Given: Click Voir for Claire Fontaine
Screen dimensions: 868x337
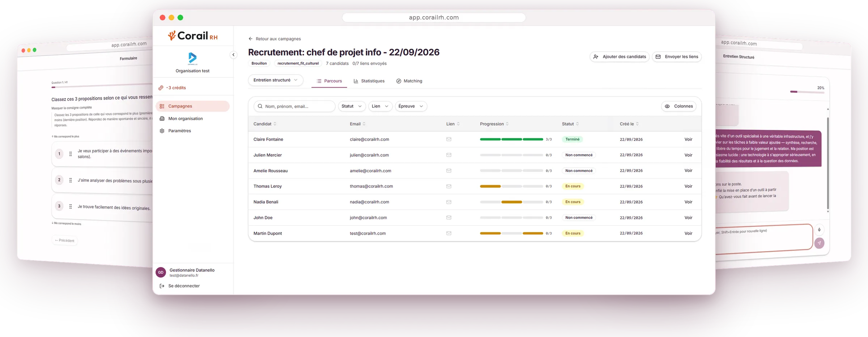Looking at the screenshot, I should coord(688,139).
